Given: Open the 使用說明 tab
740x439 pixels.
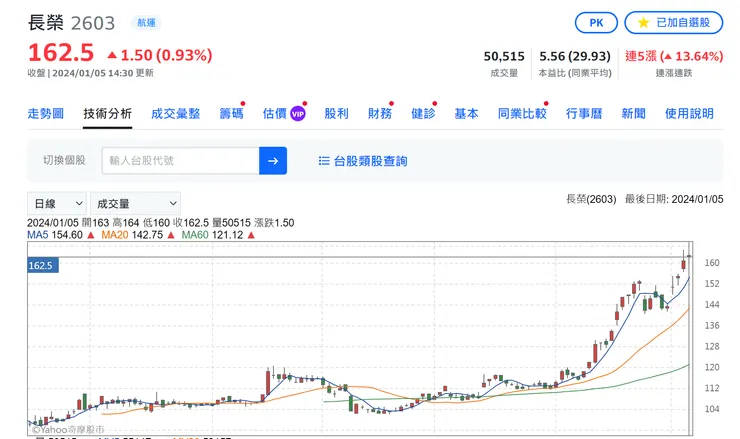Looking at the screenshot, I should point(689,114).
